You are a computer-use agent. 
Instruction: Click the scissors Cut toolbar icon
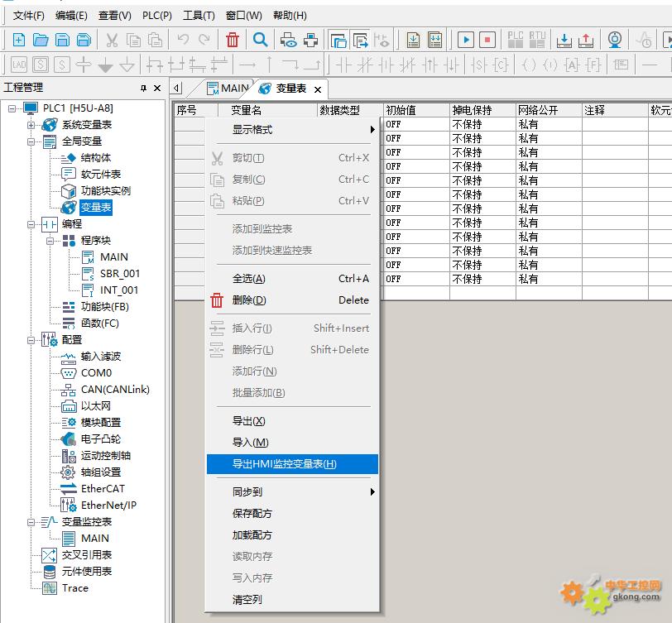(111, 40)
